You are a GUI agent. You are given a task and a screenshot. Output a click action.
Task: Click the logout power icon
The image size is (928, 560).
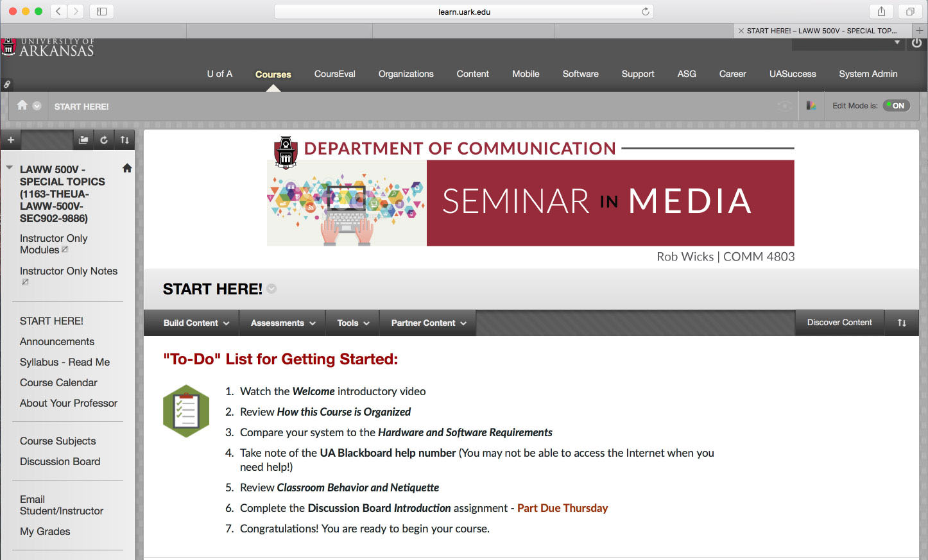pyautogui.click(x=916, y=43)
